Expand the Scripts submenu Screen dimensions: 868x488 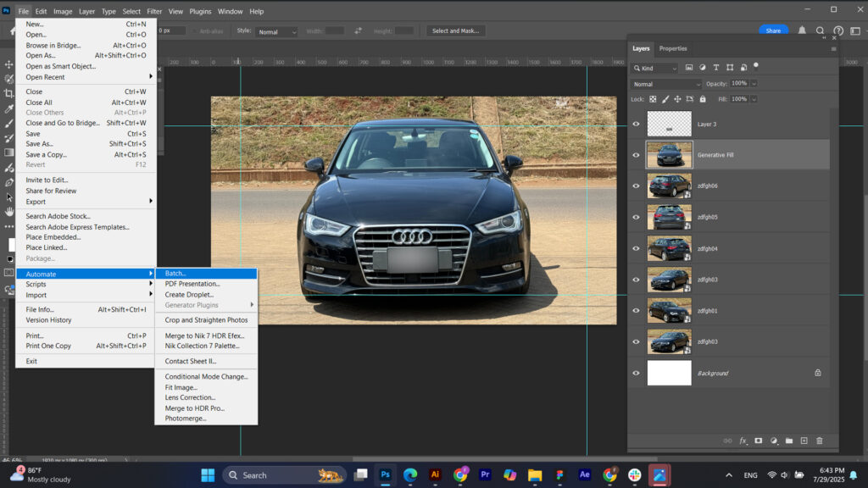tap(86, 284)
